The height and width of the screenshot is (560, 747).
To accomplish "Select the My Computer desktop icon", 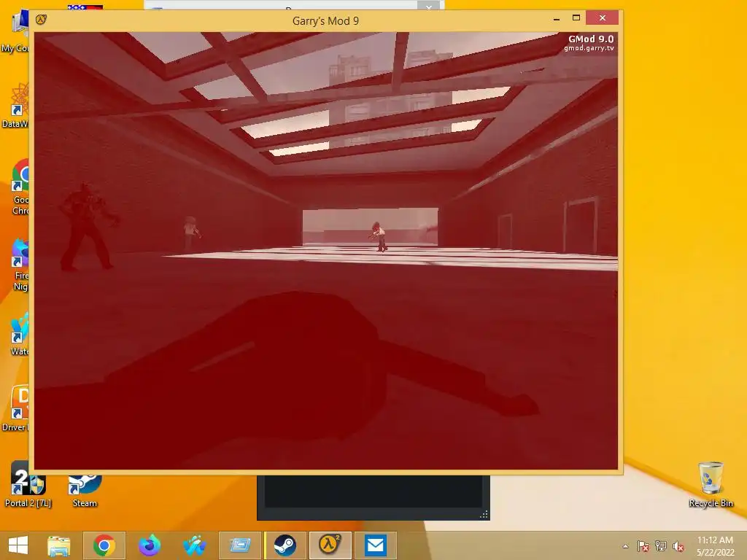I will (x=15, y=31).
